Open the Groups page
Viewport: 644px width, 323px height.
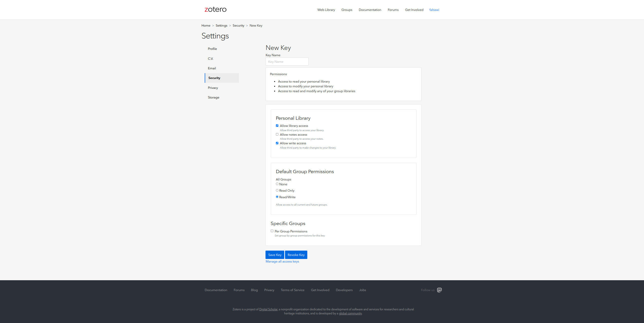[347, 10]
